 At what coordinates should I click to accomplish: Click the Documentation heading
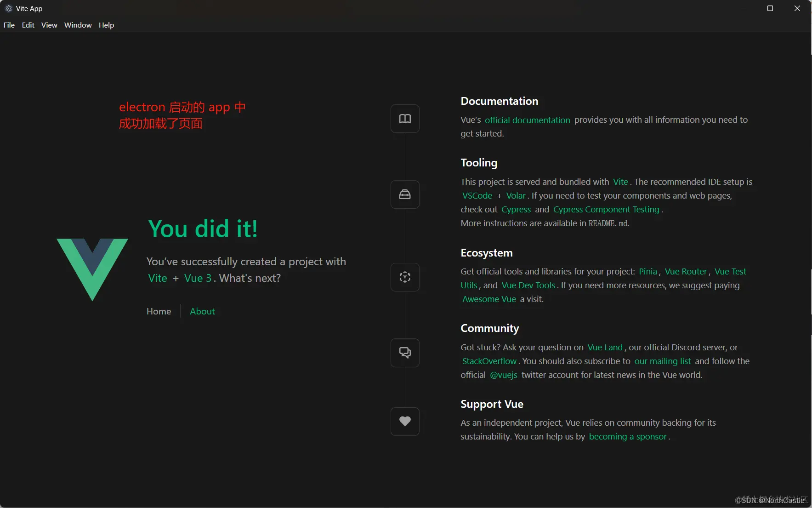[500, 101]
